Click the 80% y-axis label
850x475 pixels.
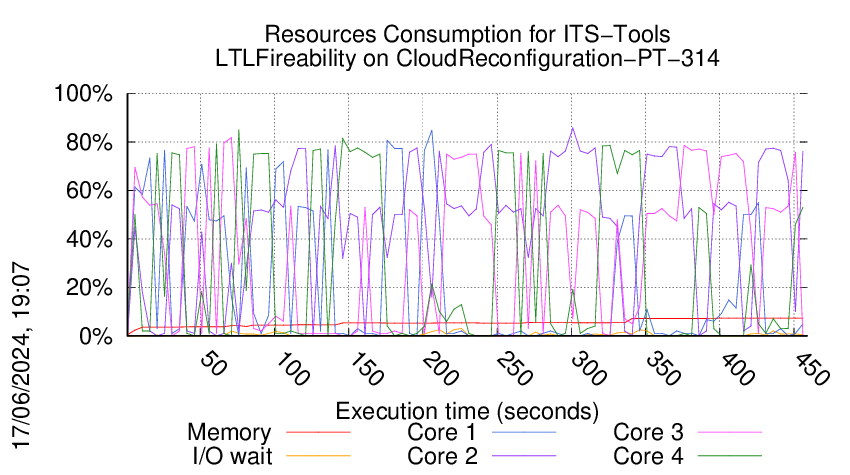tap(89, 143)
